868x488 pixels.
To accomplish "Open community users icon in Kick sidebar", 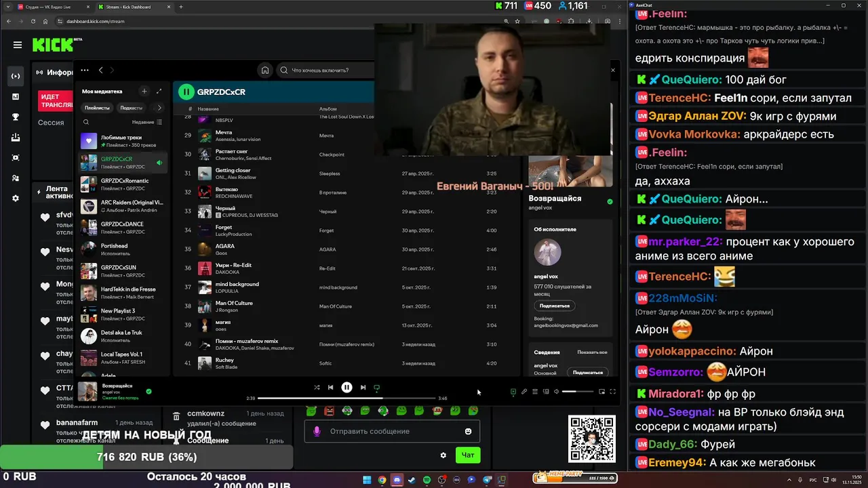I will coord(15,178).
